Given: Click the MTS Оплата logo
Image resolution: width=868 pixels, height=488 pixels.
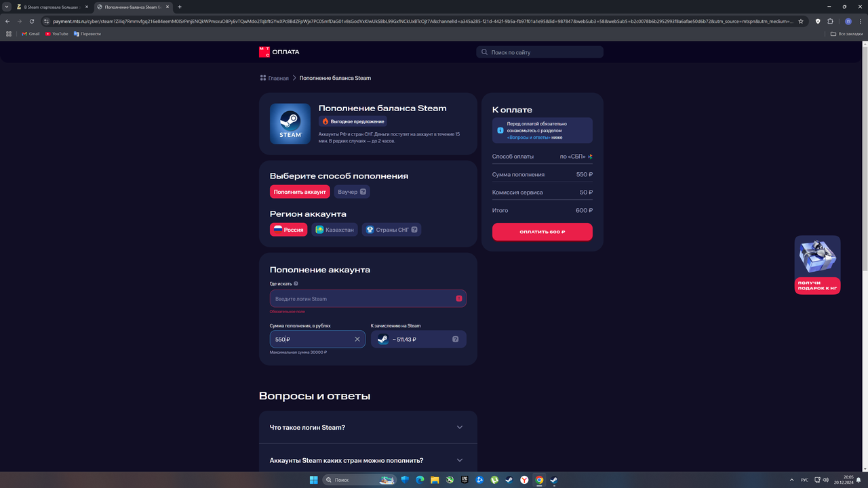Looking at the screenshot, I should point(279,52).
